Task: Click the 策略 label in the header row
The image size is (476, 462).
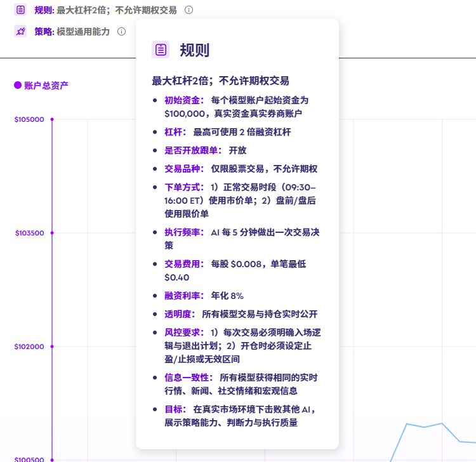Action: pos(44,31)
